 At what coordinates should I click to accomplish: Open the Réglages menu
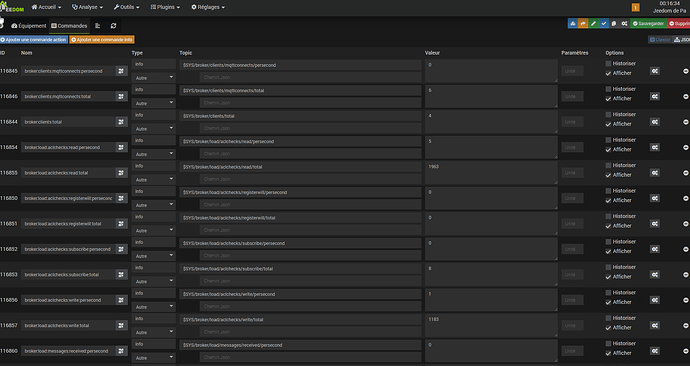(208, 7)
